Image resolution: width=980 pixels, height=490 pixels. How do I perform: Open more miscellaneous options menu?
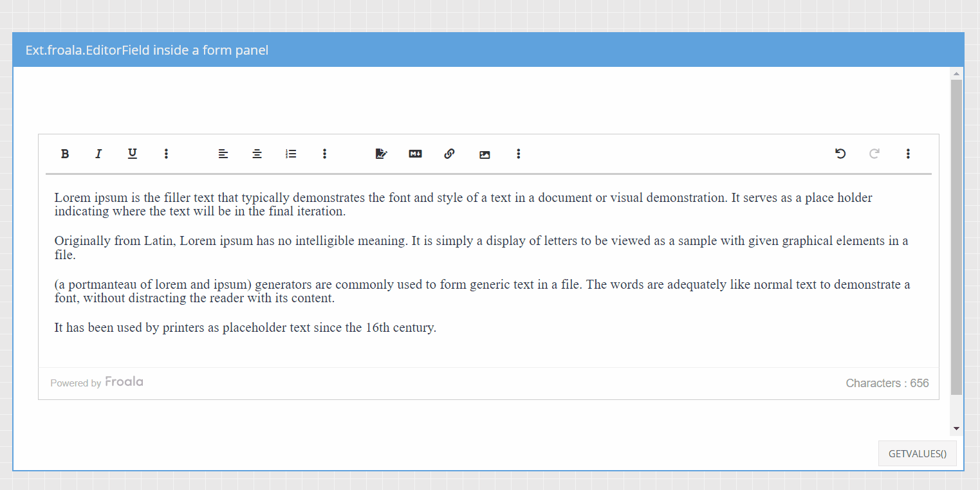(908, 154)
